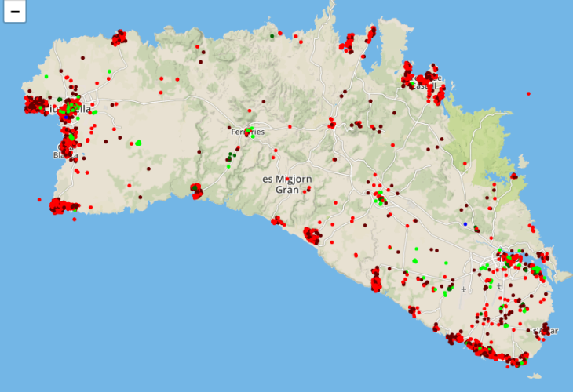Click the es Migjorn Gran town label

pos(287,184)
